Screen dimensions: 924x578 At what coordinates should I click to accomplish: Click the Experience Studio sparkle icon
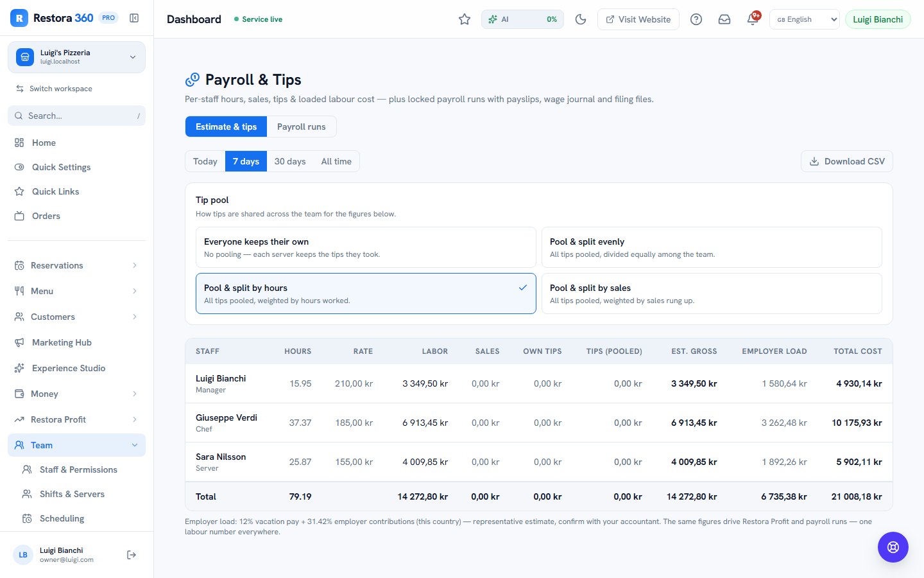click(x=19, y=368)
